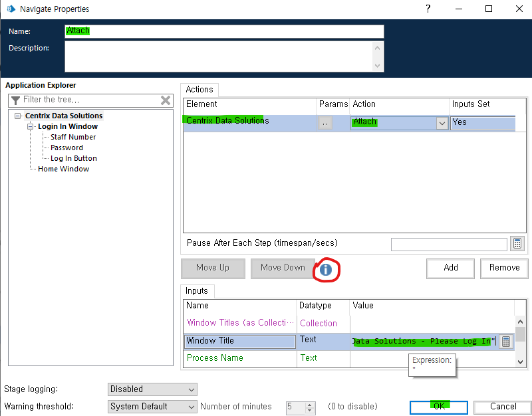This screenshot has width=532, height=416.
Task: Select Home Window in the tree
Action: coord(63,169)
